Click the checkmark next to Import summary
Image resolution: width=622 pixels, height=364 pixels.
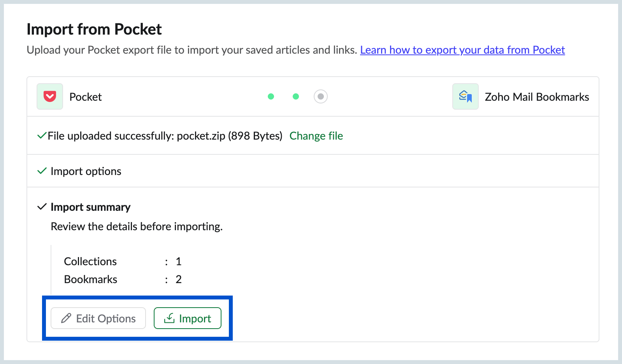[42, 207]
